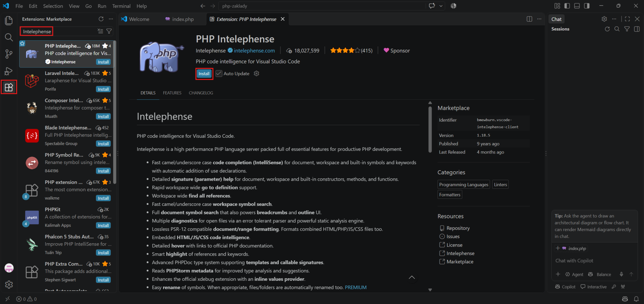
Task: Install the PHP Intelephense extension
Action: tap(204, 74)
